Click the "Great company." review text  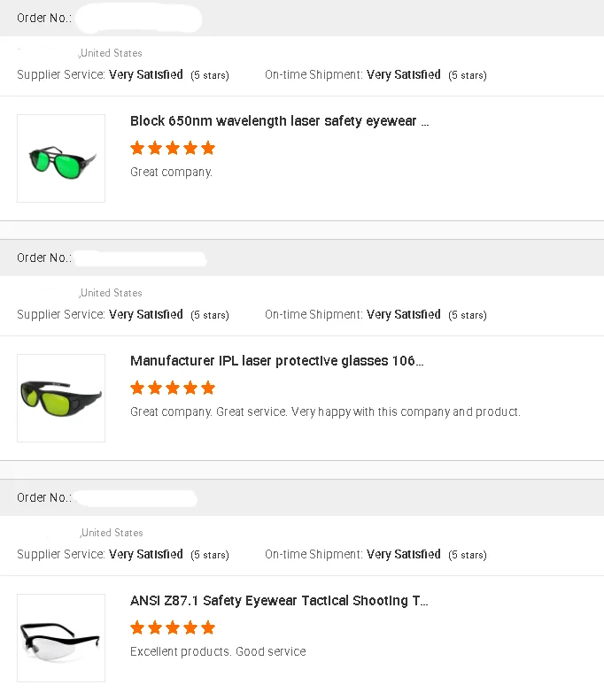pyautogui.click(x=172, y=172)
